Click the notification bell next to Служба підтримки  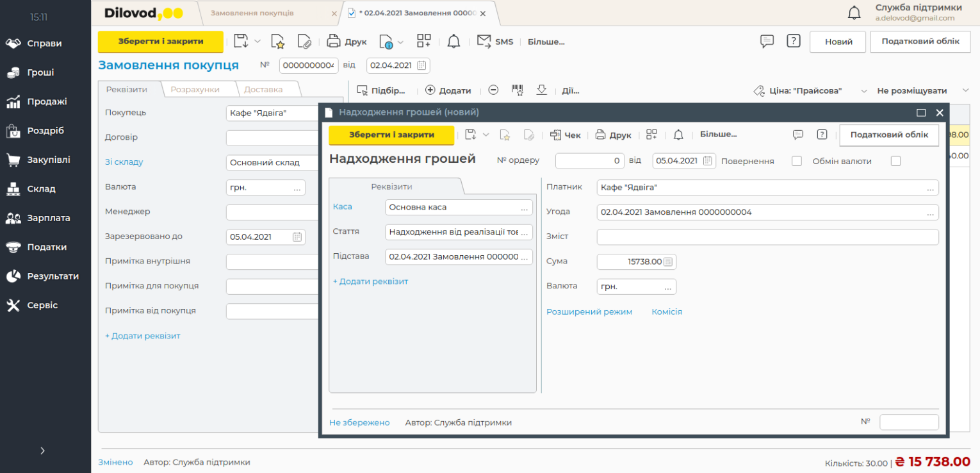[854, 12]
